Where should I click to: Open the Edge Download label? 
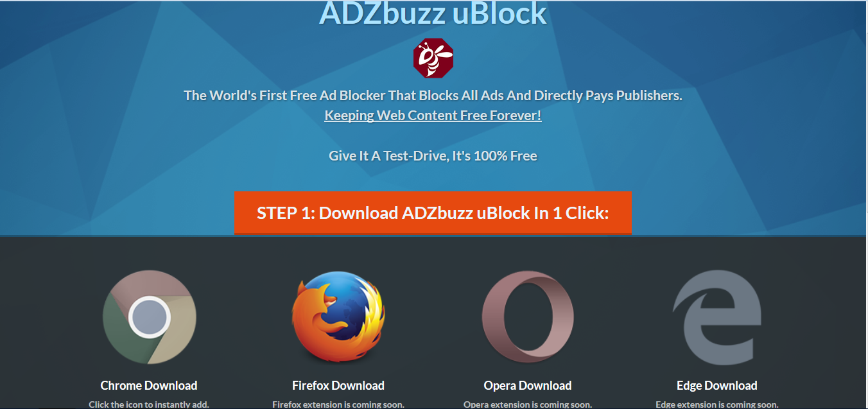click(x=717, y=386)
